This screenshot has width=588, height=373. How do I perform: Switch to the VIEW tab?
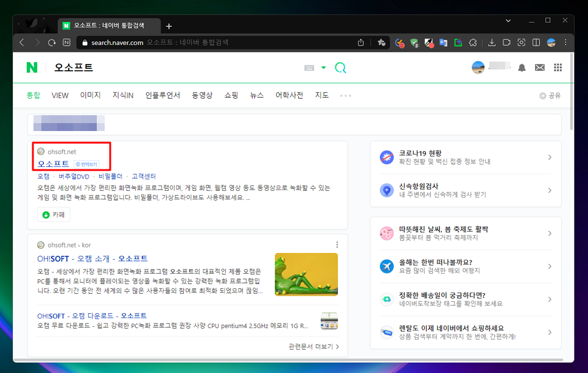pos(60,96)
